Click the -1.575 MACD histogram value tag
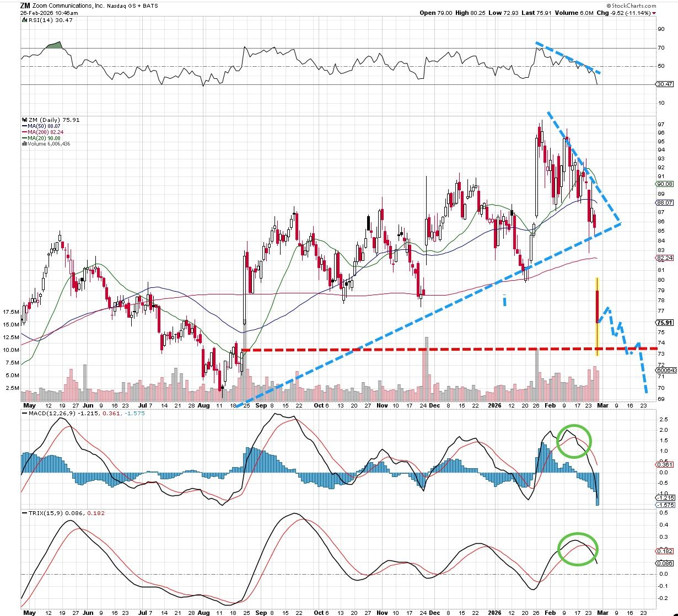The width and height of the screenshot is (678, 616). coord(664,505)
